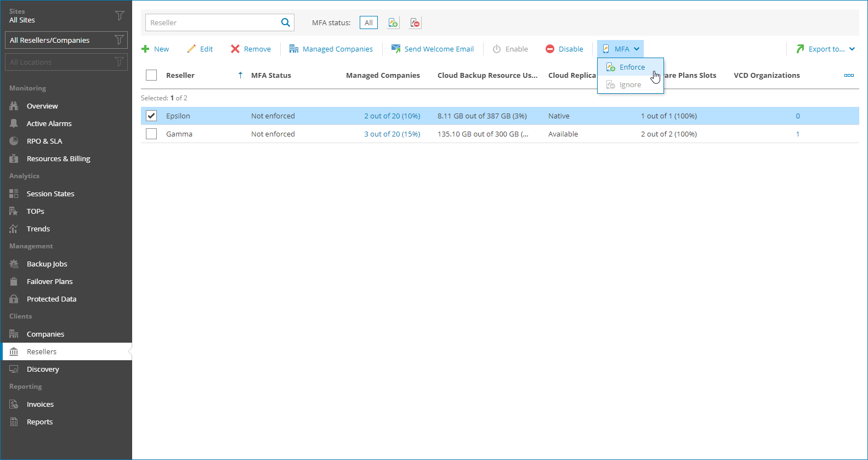The image size is (868, 460).
Task: Click the Reports sheet icon
Action: click(14, 422)
